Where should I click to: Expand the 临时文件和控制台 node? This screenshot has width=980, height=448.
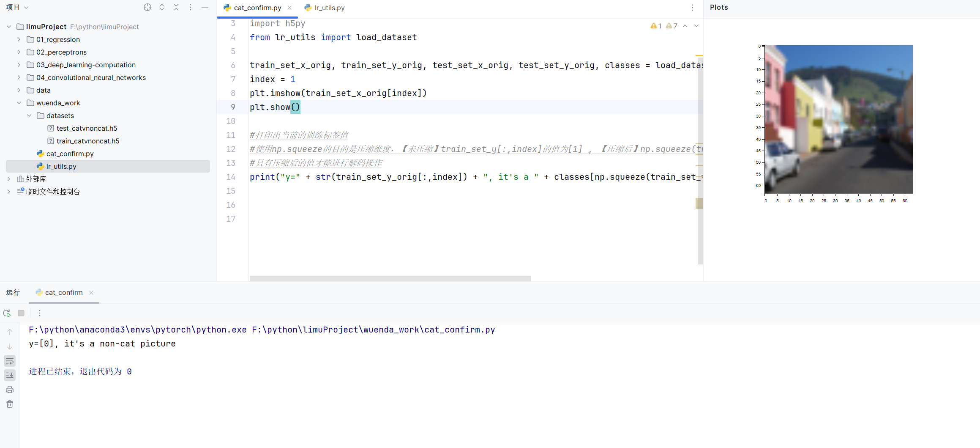point(9,192)
